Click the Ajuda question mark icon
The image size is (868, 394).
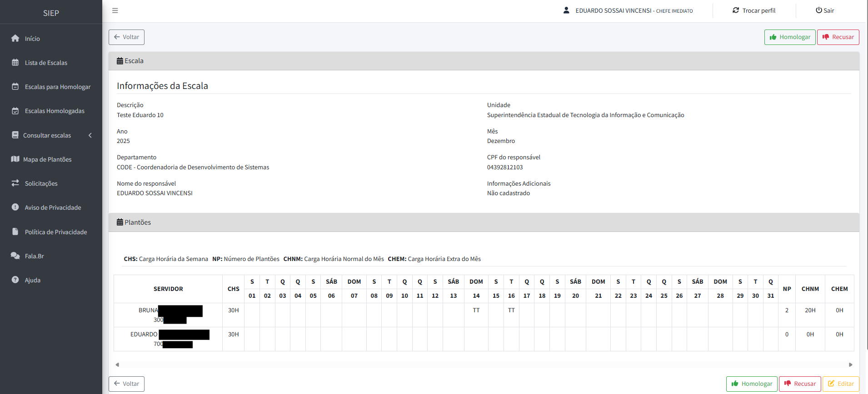15,280
